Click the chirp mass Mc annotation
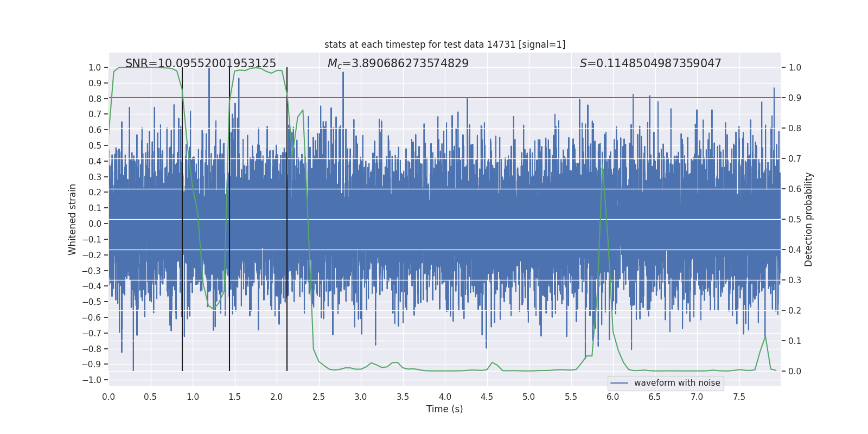This screenshot has height=434, width=868. 398,63
